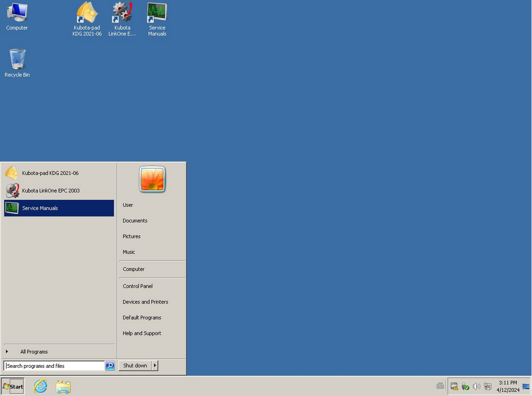
Task: Open Windows Explorer from taskbar
Action: [63, 387]
